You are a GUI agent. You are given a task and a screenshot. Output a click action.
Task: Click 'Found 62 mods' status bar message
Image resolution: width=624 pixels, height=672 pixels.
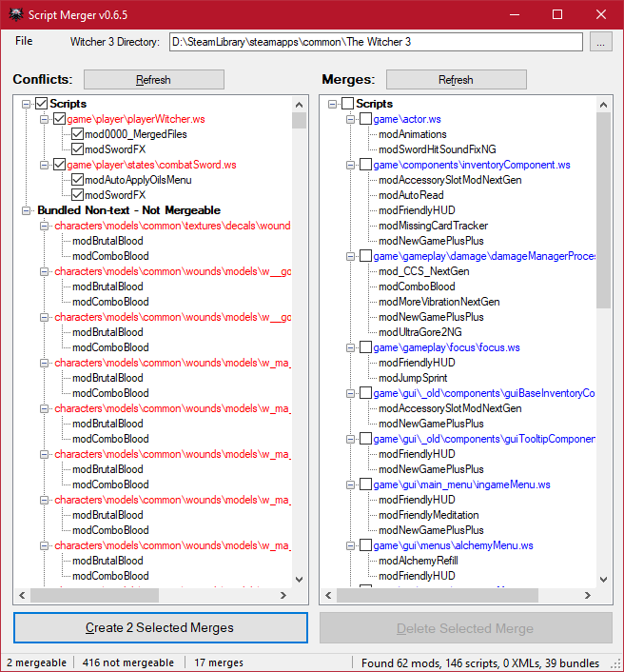pos(480,663)
